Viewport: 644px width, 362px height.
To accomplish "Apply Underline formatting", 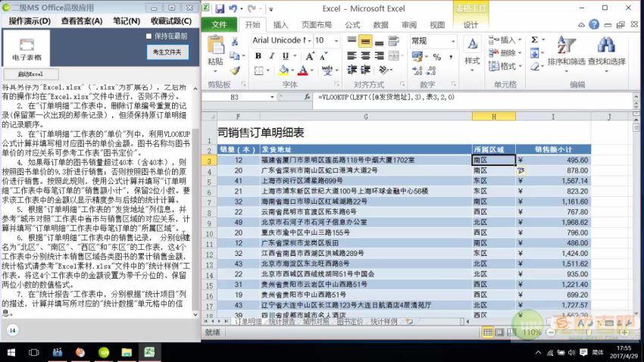I will [x=286, y=56].
